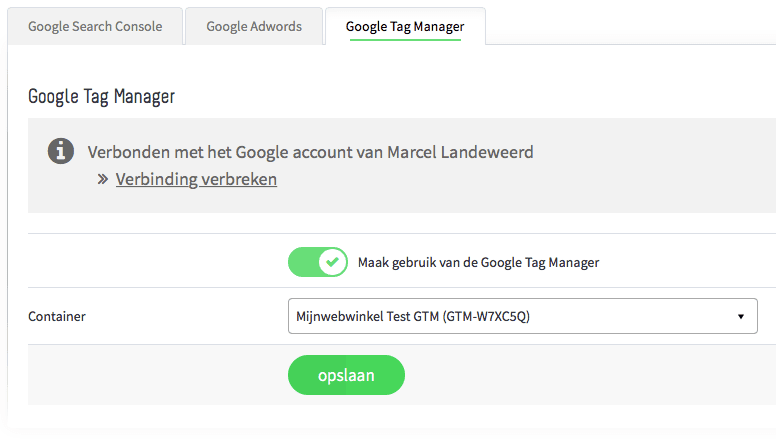Click the green part of the toggle track
The width and height of the screenshot is (776, 446).
point(303,262)
